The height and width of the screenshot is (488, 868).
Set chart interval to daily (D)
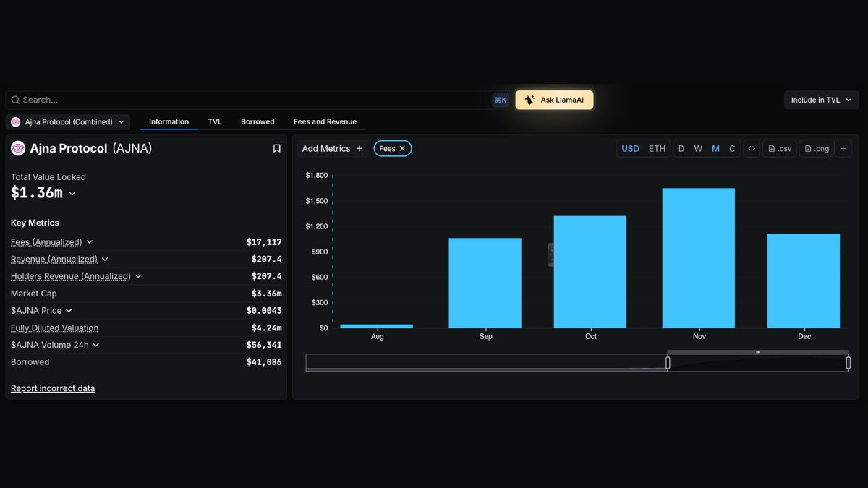tap(681, 148)
